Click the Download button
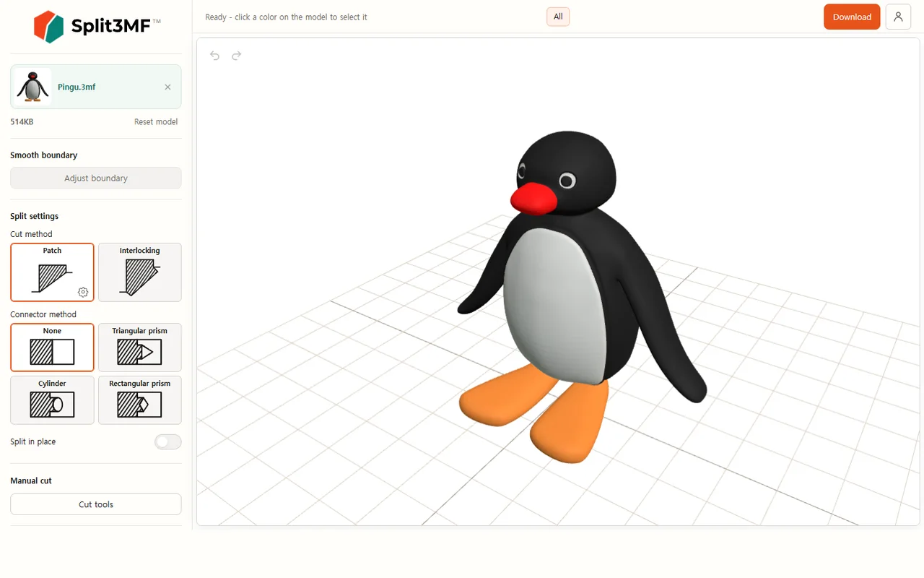 (x=852, y=17)
